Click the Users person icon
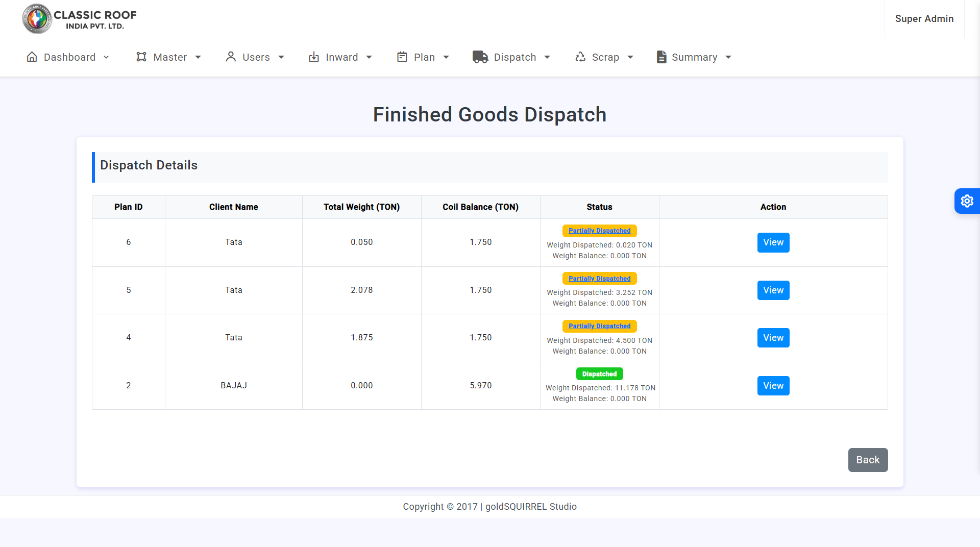 pyautogui.click(x=231, y=57)
